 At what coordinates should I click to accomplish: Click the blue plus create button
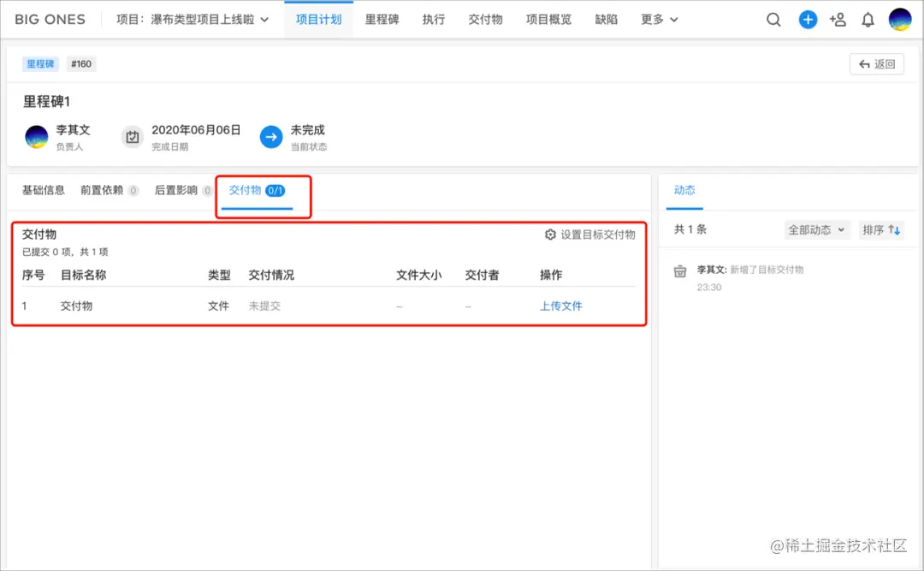click(808, 20)
